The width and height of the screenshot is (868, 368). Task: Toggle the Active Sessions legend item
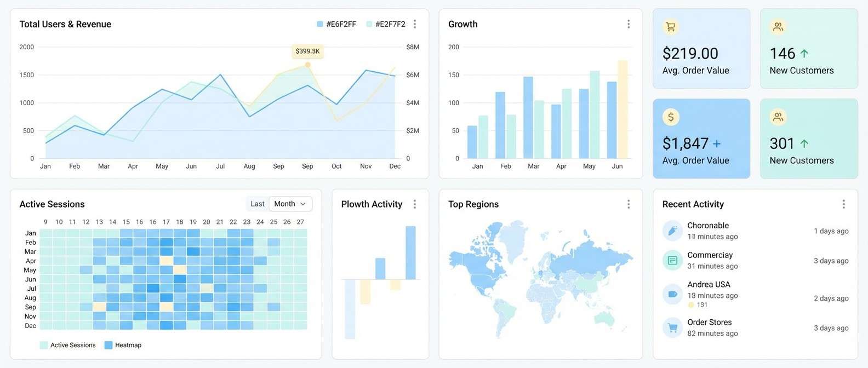(68, 345)
